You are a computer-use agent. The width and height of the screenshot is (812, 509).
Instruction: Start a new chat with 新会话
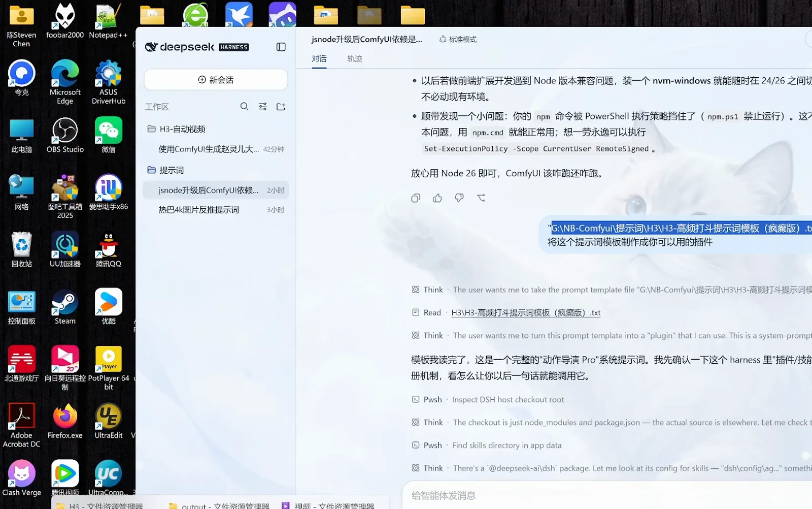[216, 80]
